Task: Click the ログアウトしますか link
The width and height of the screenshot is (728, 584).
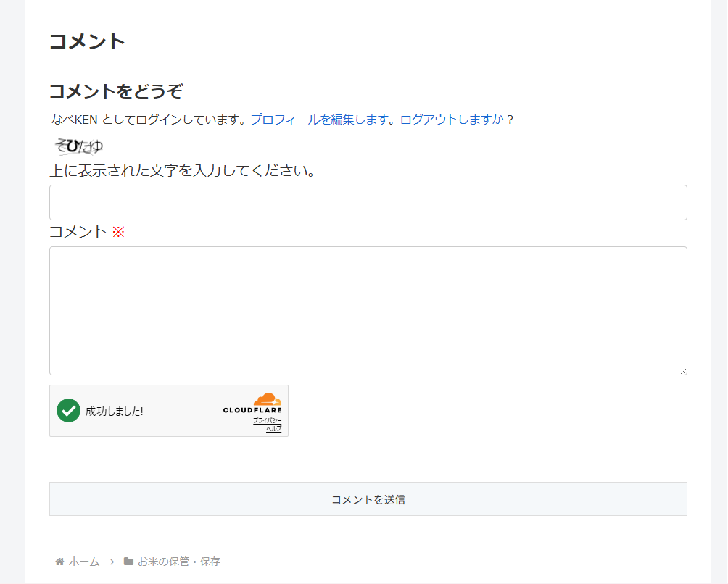Action: pos(451,120)
